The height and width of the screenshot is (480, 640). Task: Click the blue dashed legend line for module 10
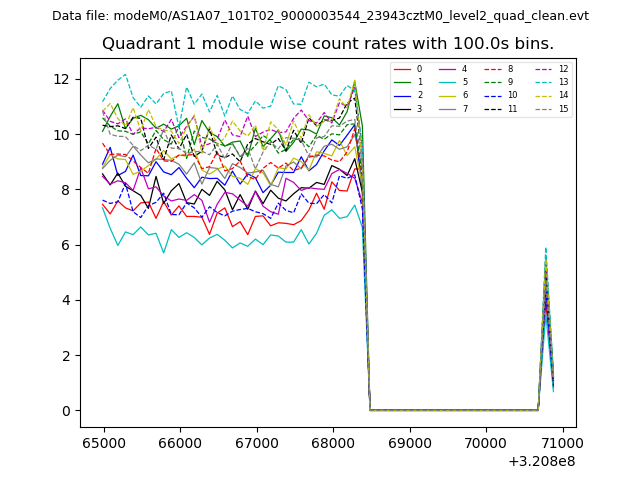coord(494,95)
